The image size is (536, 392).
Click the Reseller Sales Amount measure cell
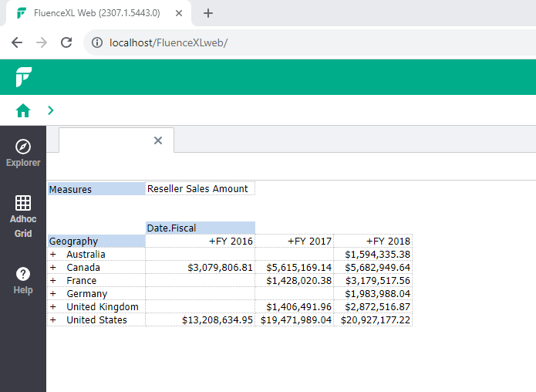pos(199,189)
